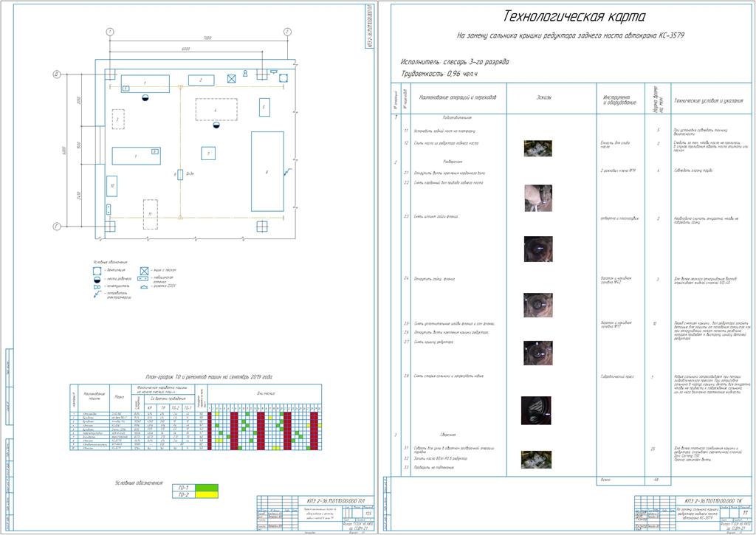Click "Условные обозначения" heading above the symbol legend
This screenshot has width=756, height=535.
point(111,262)
